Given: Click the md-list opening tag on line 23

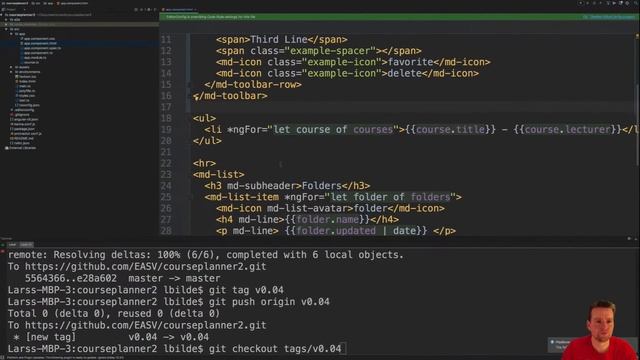Looking at the screenshot, I should click(219, 175).
